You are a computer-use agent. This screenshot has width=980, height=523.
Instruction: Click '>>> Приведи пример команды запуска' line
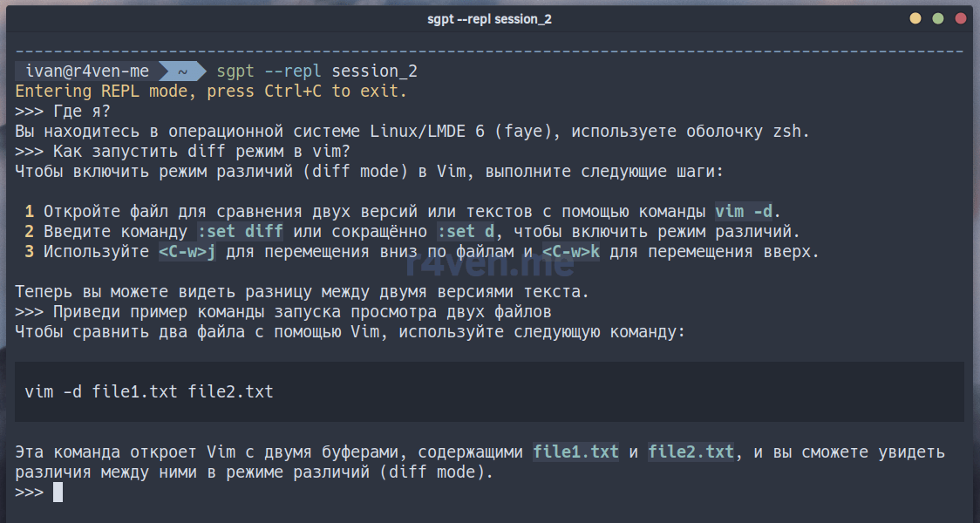(283, 312)
